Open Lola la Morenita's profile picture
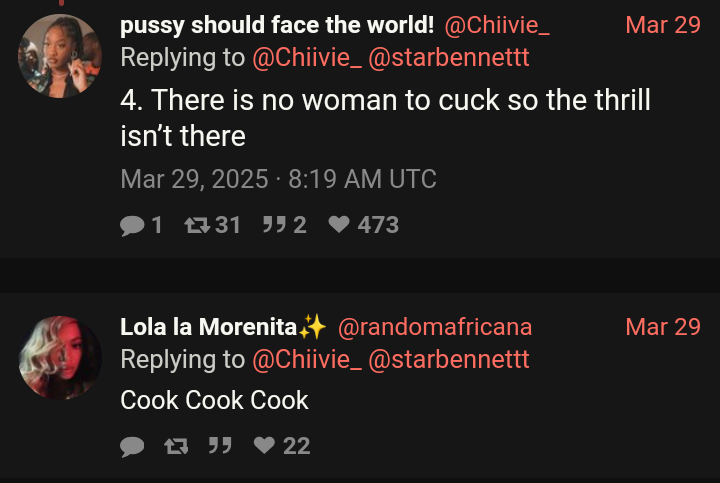 (x=60, y=357)
